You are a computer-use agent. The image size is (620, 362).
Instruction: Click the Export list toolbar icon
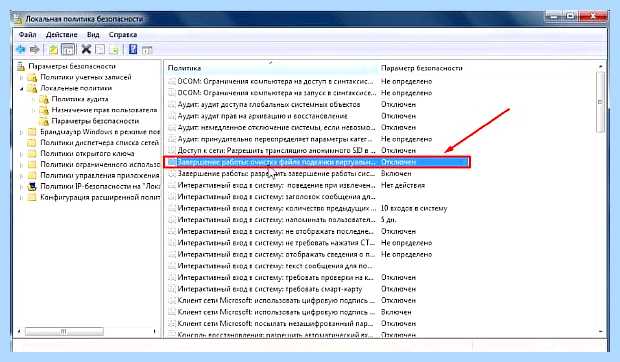[x=115, y=50]
